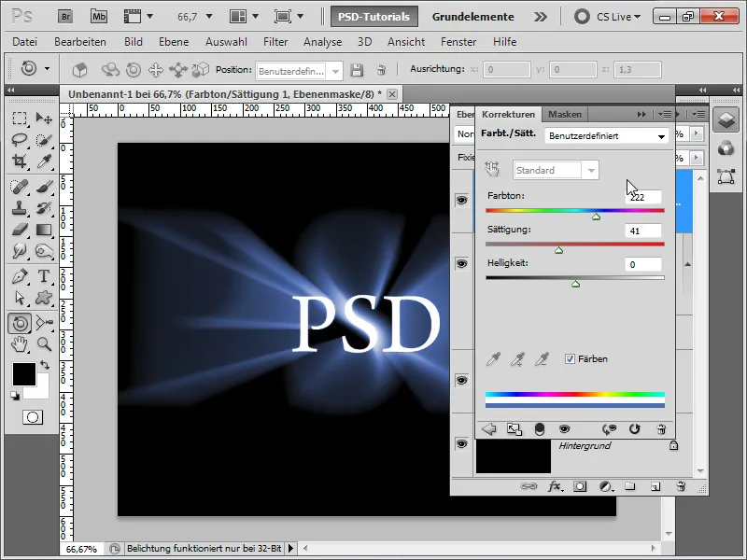Open the Datei menu
The width and height of the screenshot is (747, 560).
(x=25, y=42)
